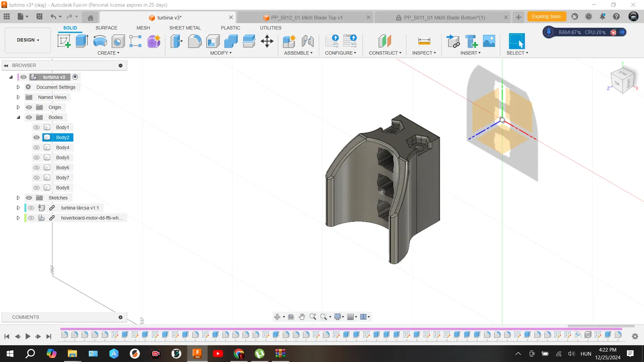Select the Fillet tool in Modify
Viewport: 644px width, 362px height.
coord(195,41)
